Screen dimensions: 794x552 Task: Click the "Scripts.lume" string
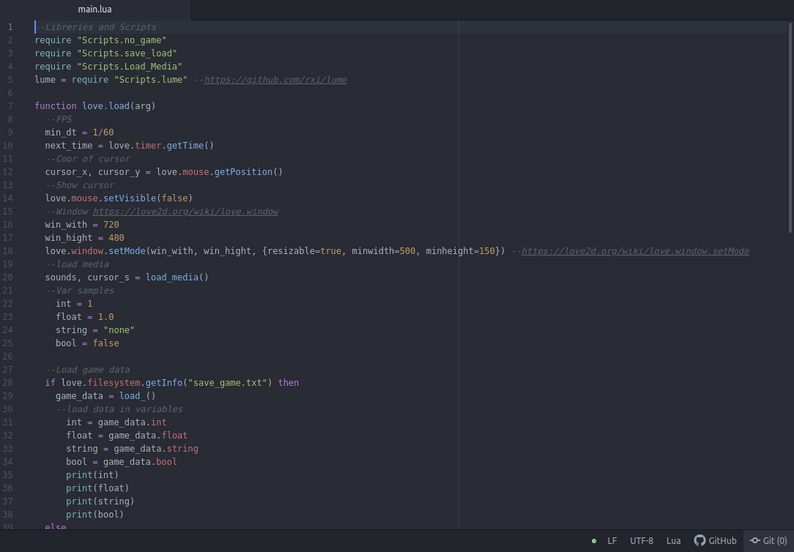click(151, 80)
